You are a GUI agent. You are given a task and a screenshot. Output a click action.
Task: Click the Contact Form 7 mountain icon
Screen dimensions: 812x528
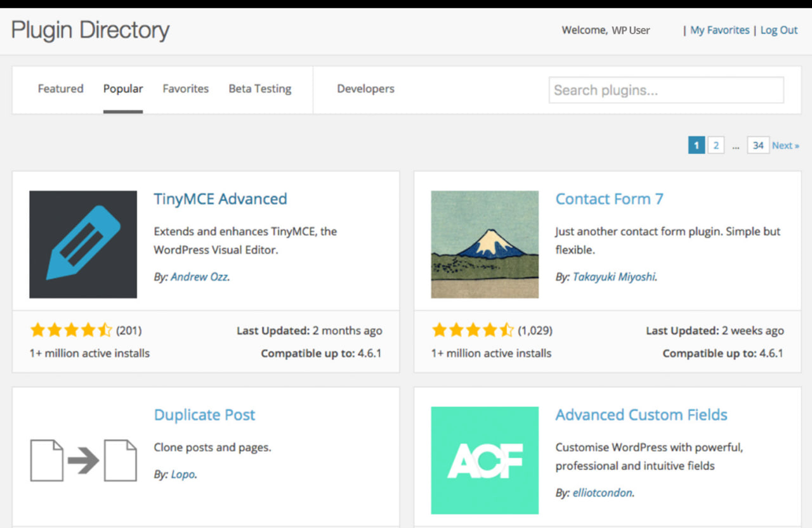click(x=485, y=244)
